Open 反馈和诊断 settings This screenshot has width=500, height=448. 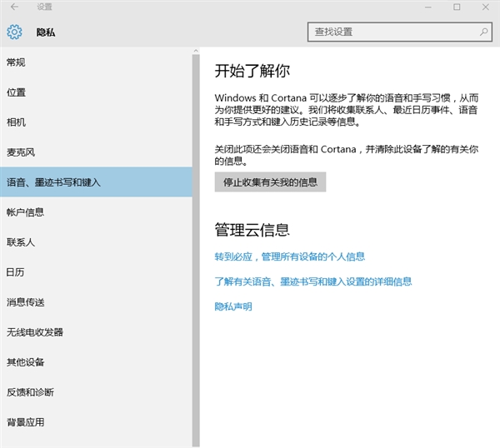coord(30,392)
